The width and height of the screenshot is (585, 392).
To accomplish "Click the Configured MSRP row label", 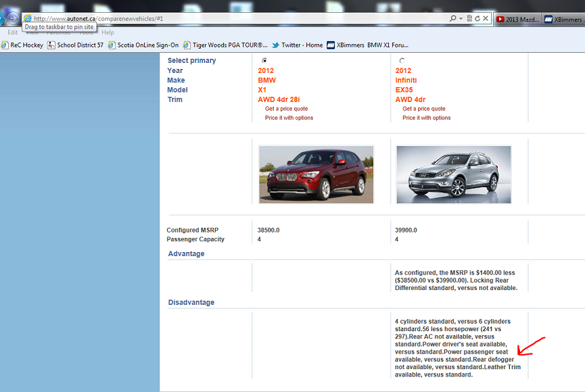I will (x=193, y=230).
